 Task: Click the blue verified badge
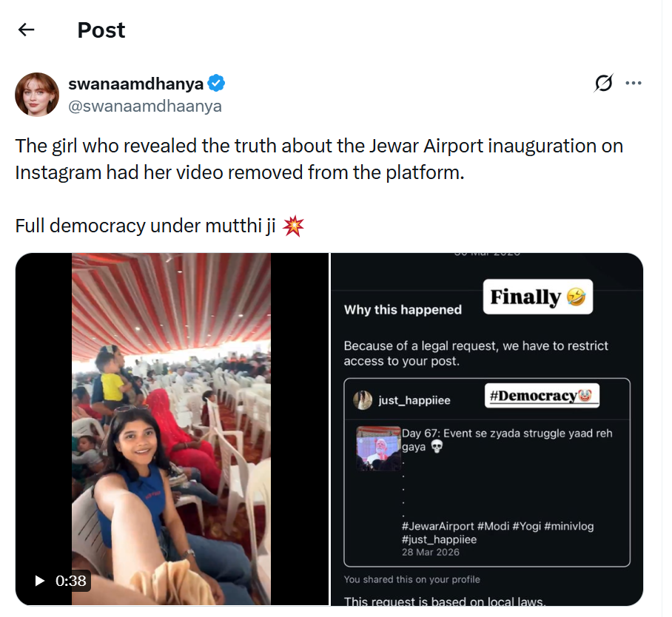click(x=216, y=84)
